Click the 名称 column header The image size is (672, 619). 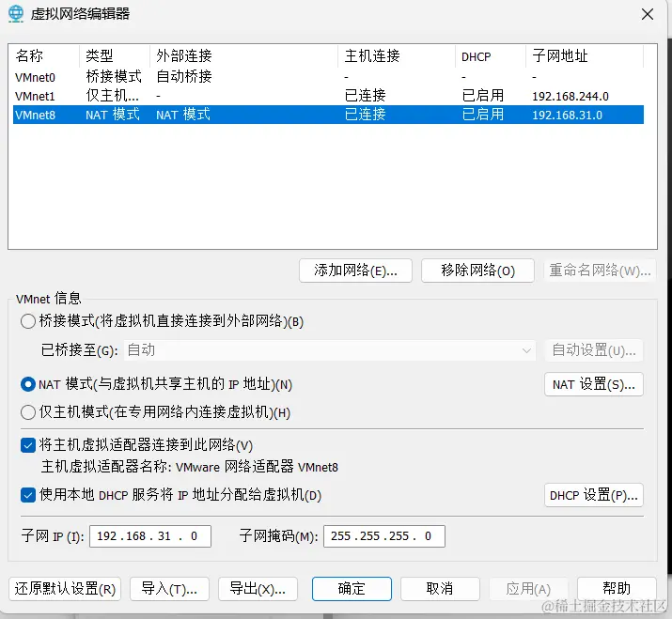[x=45, y=56]
